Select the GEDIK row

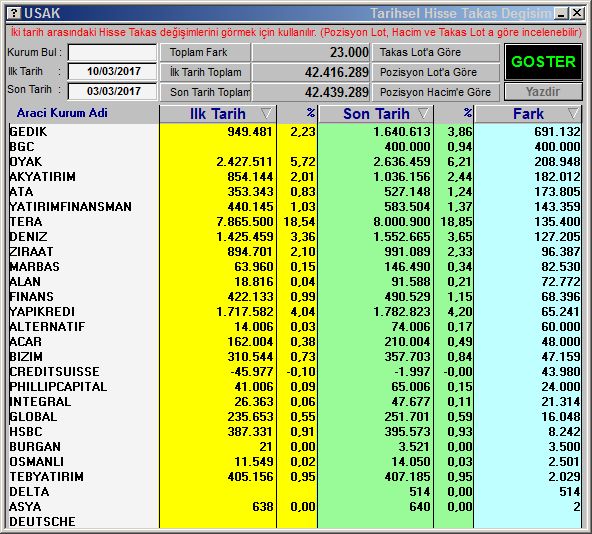click(295, 131)
